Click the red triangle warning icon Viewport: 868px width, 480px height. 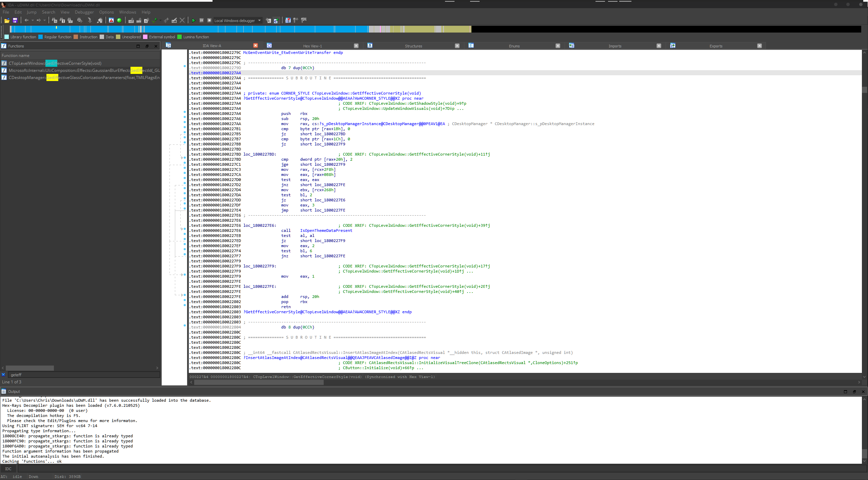point(111,21)
